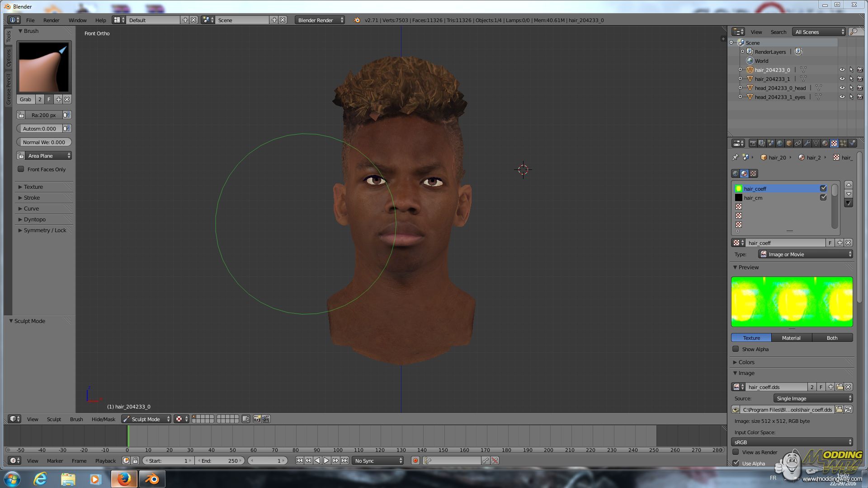Click the record keyframe button in timeline
Screen dimensions: 868x488
point(415,460)
